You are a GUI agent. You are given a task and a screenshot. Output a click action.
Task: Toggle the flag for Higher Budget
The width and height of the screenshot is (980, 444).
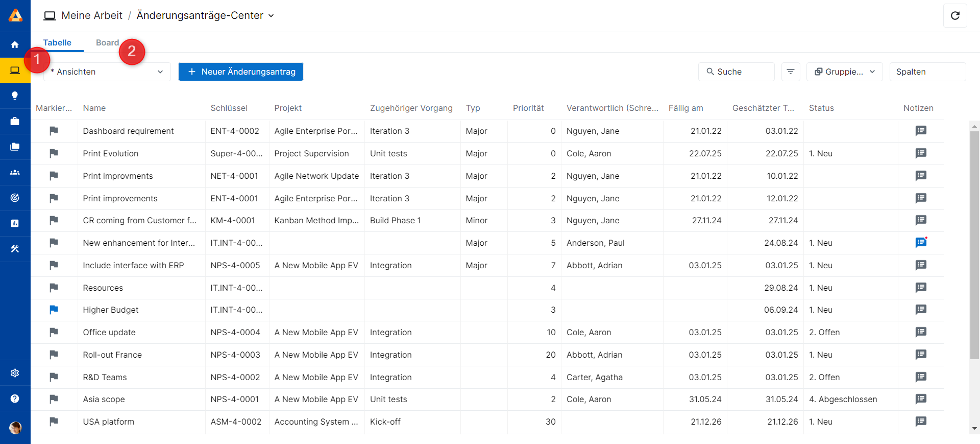coord(54,310)
